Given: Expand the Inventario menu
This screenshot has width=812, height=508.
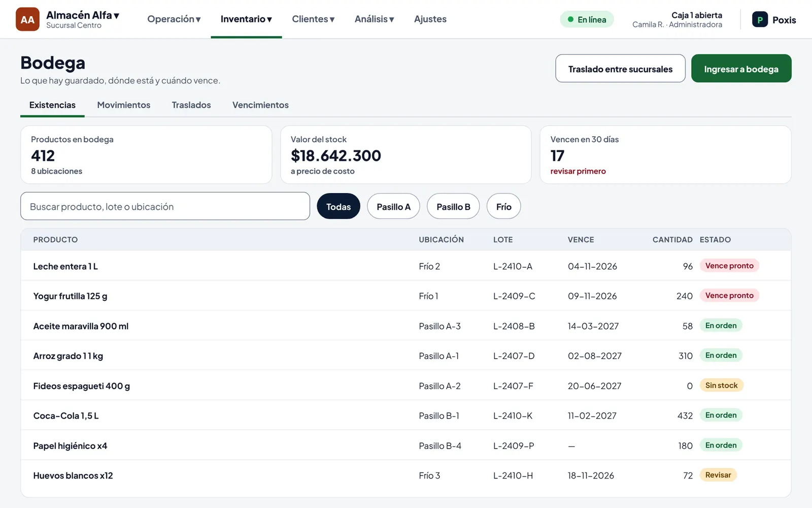Looking at the screenshot, I should pyautogui.click(x=246, y=19).
